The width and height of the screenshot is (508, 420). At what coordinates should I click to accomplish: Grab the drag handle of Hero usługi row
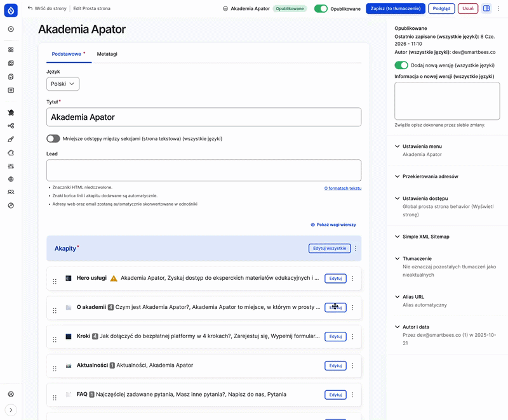(x=55, y=282)
